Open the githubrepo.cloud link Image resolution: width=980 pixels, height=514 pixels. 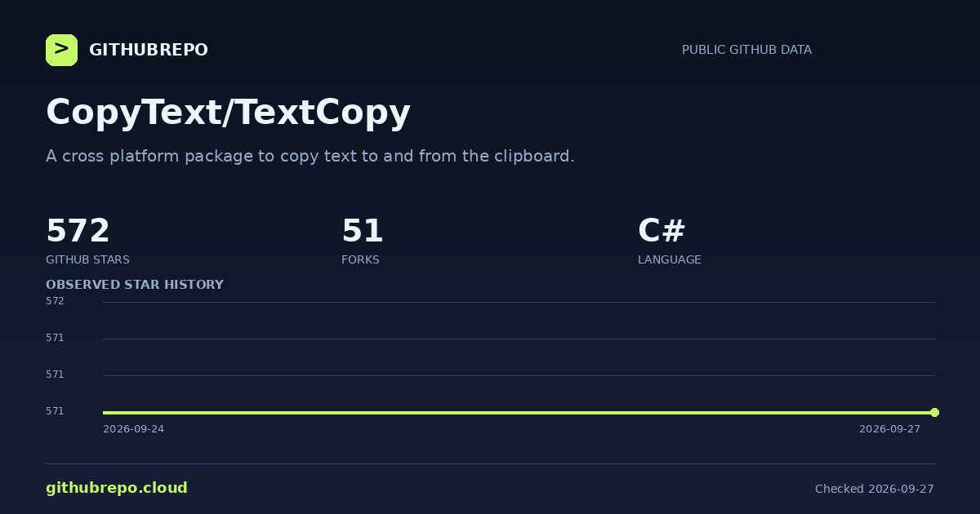(x=117, y=488)
